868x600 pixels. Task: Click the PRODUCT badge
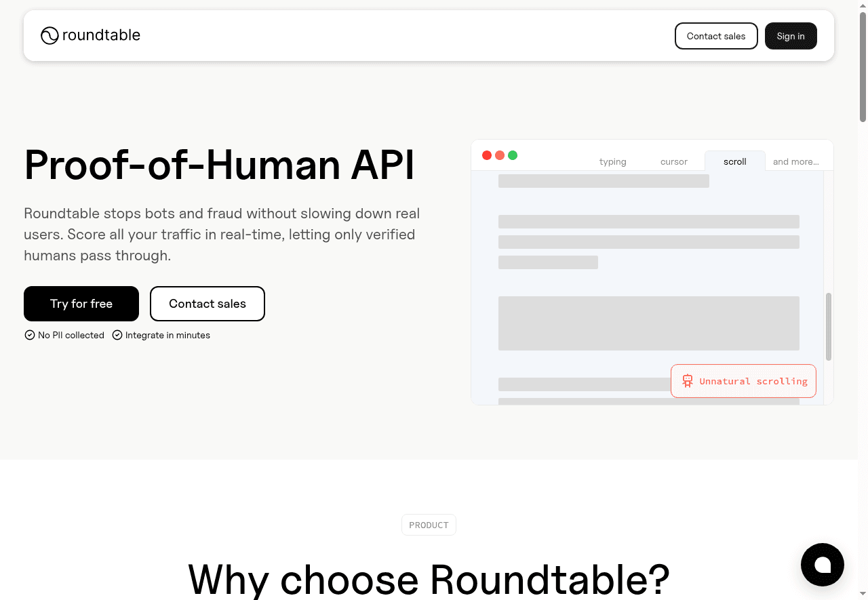(x=429, y=525)
